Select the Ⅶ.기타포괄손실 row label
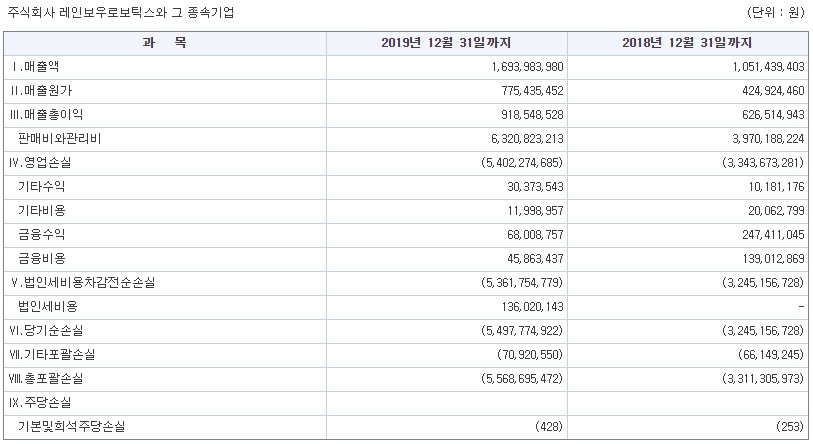 pos(52,354)
